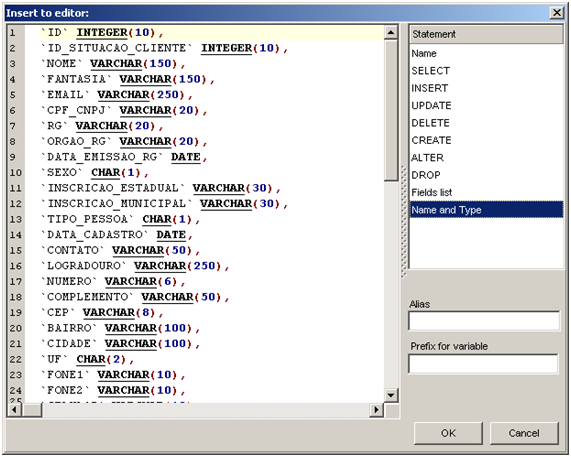Select the DROP statement option
Screen dimensions: 571x457
click(x=487, y=175)
